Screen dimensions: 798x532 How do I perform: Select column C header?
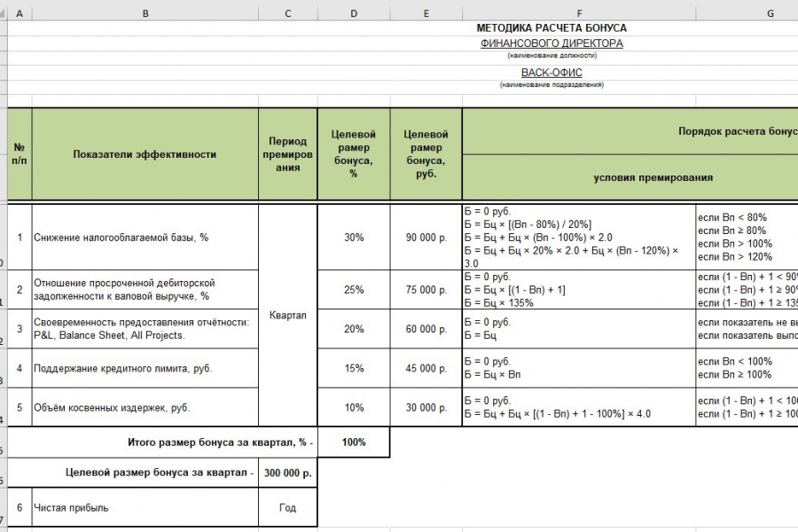coord(288,13)
